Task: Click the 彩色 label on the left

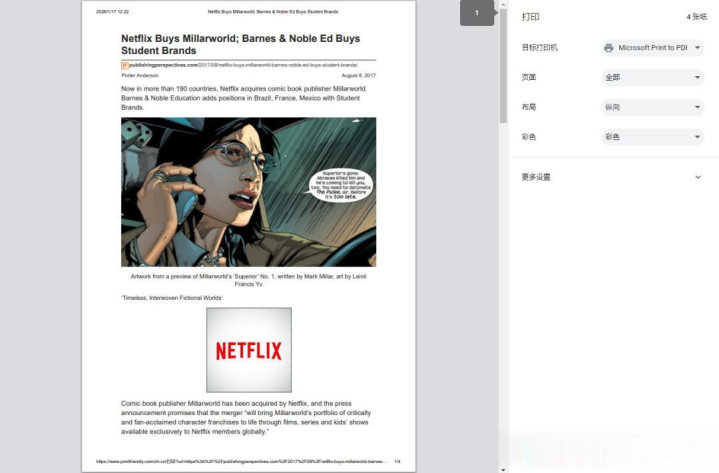Action: [529, 137]
